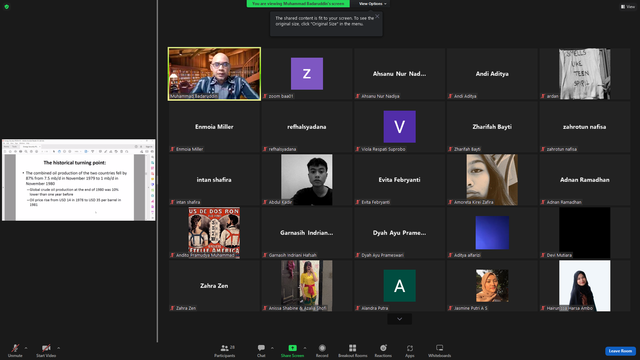Viewport: 640px width, 360px height.
Task: Start recording with the Record button
Action: (x=322, y=350)
